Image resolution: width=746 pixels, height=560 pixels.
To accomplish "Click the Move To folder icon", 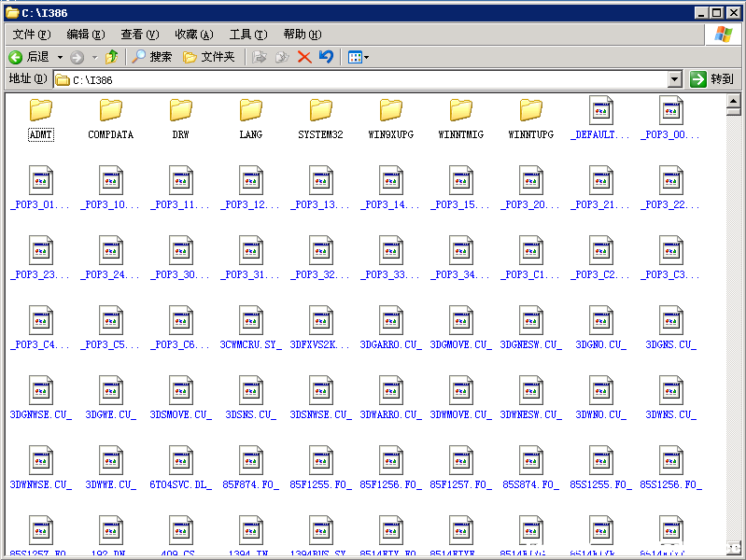I will click(x=259, y=57).
